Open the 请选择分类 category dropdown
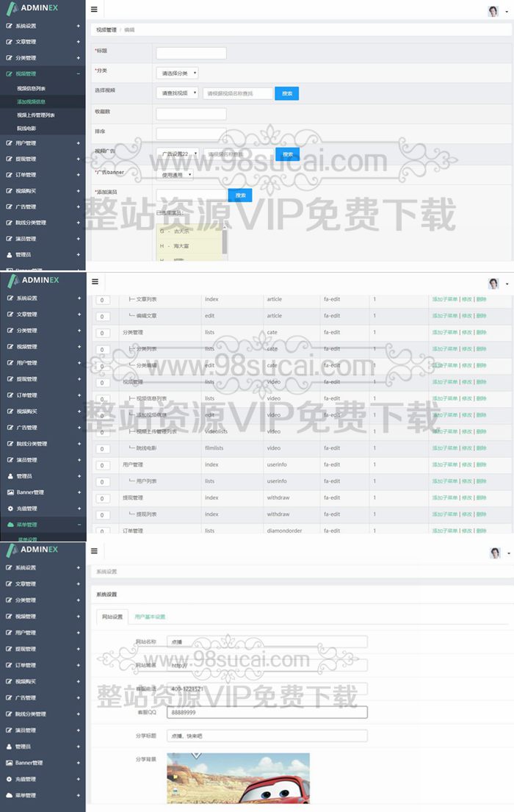This screenshot has width=514, height=812. click(177, 73)
